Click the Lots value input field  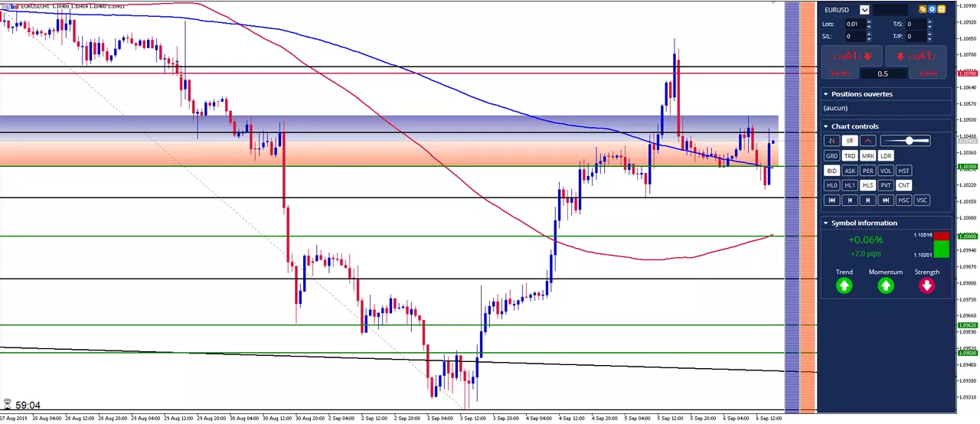point(855,24)
